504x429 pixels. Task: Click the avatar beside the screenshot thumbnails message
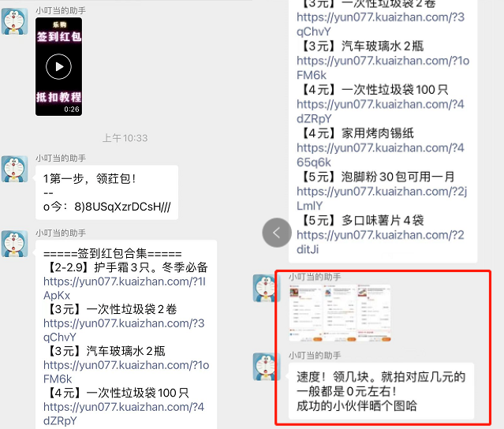point(266,289)
